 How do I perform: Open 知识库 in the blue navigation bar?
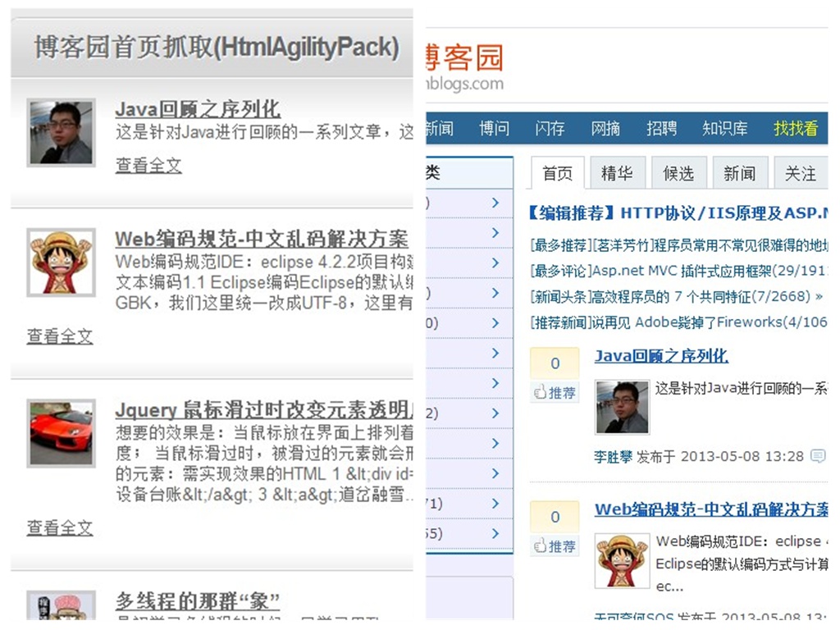(725, 129)
